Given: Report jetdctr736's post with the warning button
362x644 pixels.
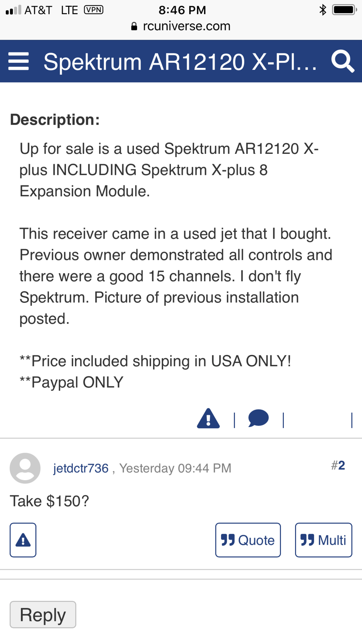Looking at the screenshot, I should (23, 540).
